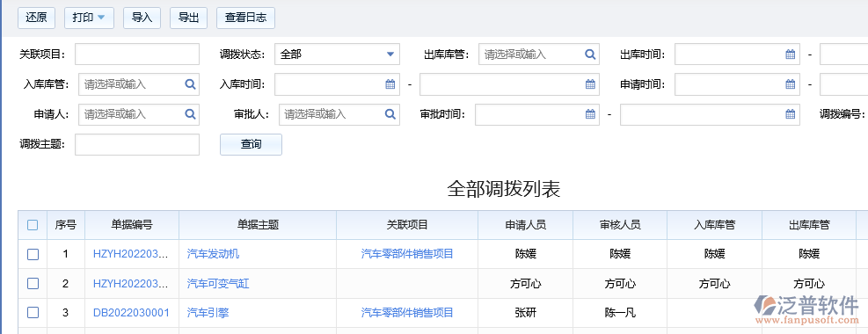
Task: Click the 导出 button
Action: (x=188, y=18)
